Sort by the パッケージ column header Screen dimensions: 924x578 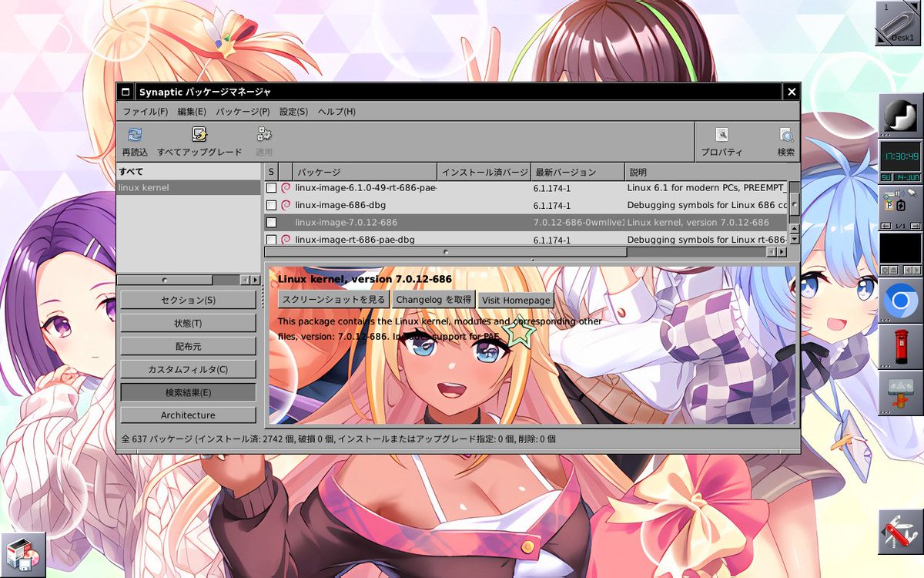(365, 172)
